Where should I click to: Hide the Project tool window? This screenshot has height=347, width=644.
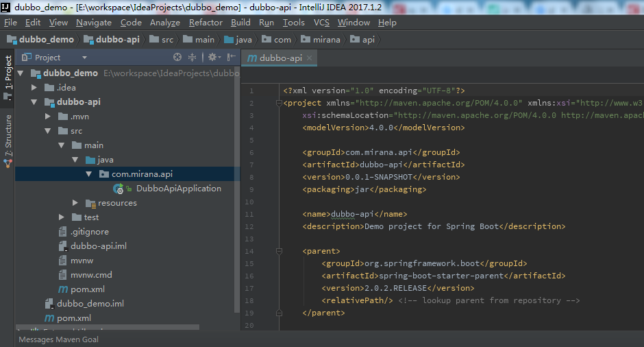(x=232, y=57)
